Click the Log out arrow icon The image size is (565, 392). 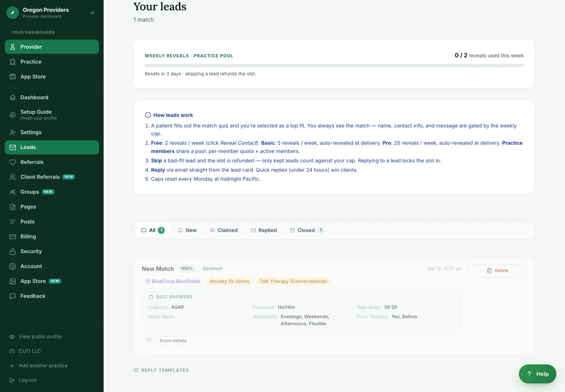(x=12, y=380)
